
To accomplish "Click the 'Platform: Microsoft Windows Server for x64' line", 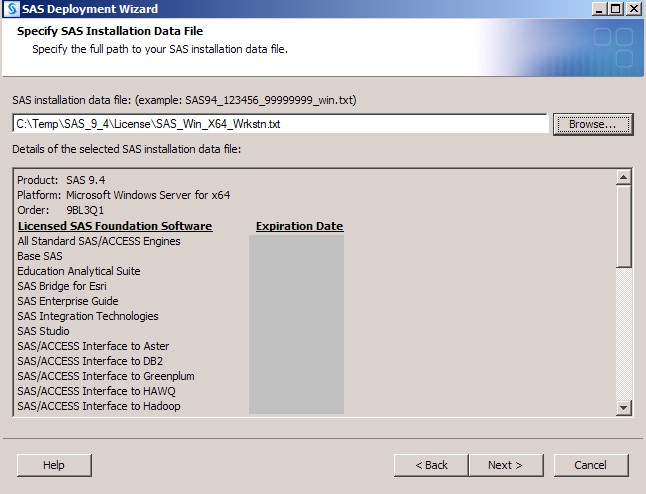I will pyautogui.click(x=124, y=195).
